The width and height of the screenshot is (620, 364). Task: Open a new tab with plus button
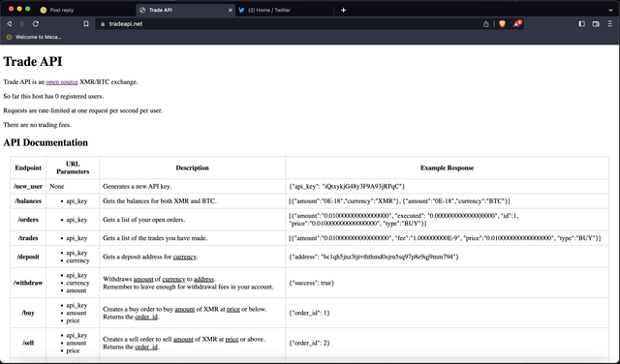point(343,11)
